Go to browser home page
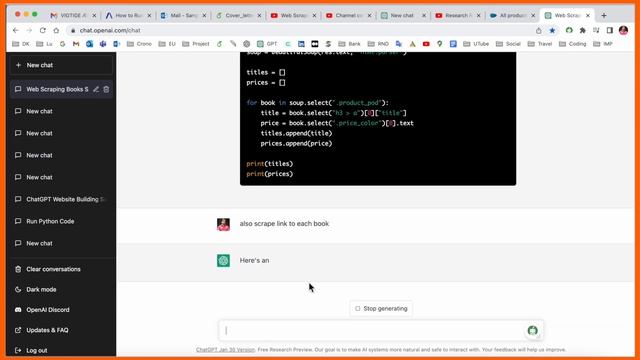 pos(56,30)
